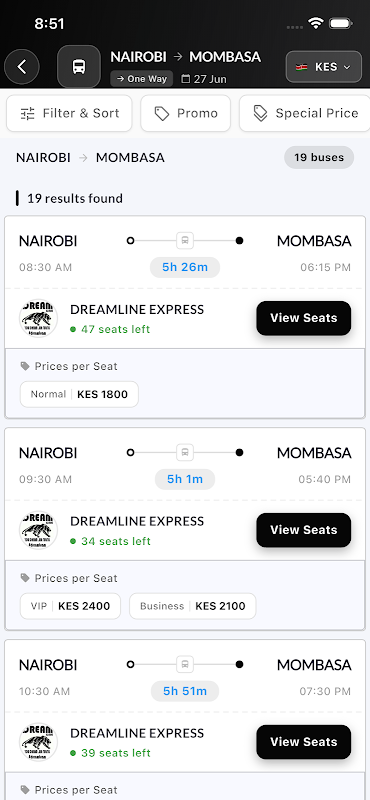Select VIP KES 2400 price chip
This screenshot has width=370, height=800.
click(70, 606)
